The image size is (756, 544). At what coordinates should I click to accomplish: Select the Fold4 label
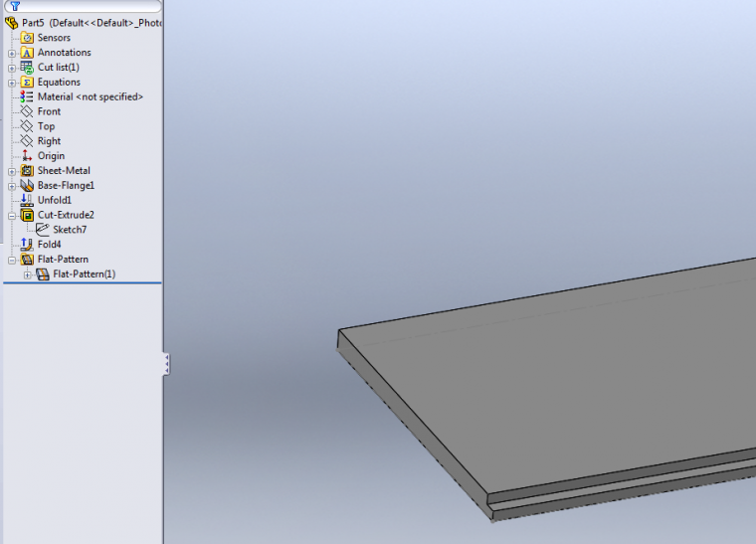49,245
